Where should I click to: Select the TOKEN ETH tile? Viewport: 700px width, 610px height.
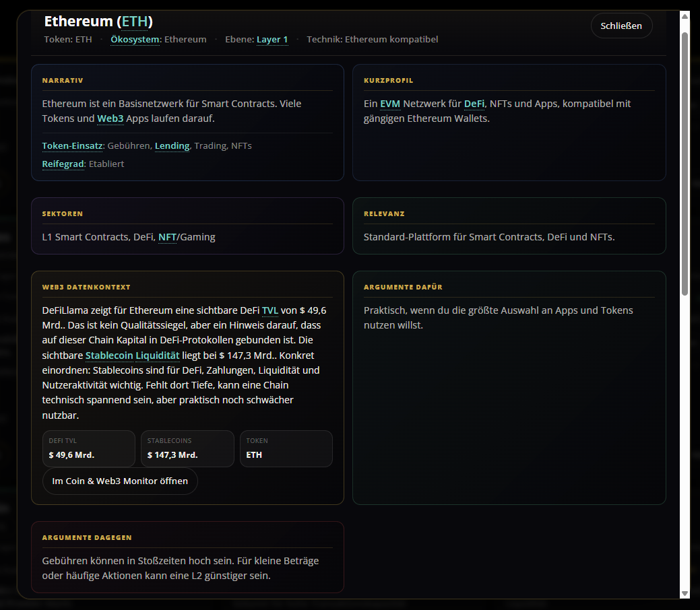286,448
